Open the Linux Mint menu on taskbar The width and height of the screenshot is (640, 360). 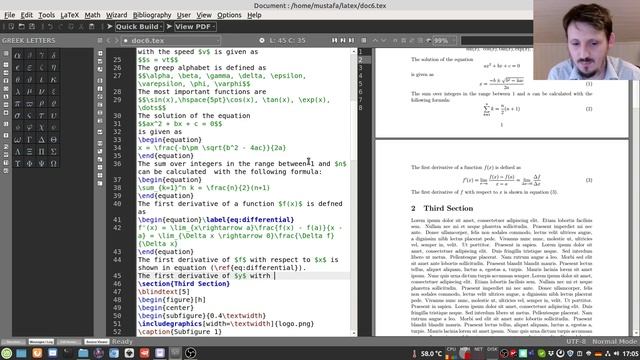pos(7,353)
